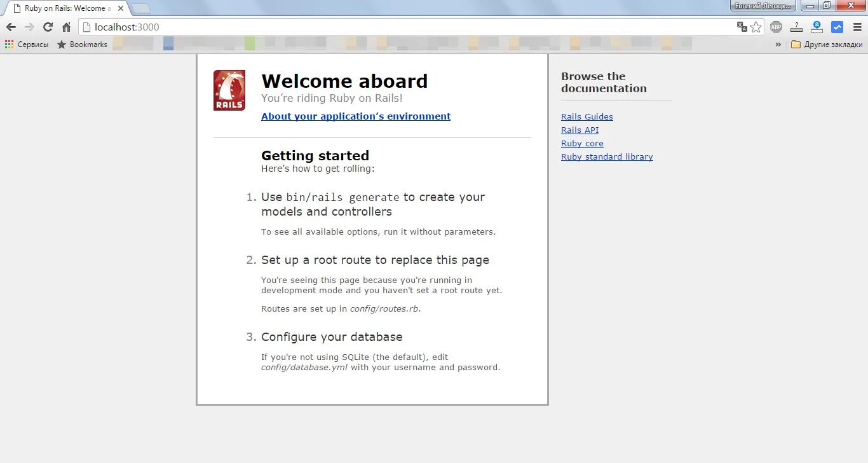
Task: Open a new browser tab
Action: [140, 8]
